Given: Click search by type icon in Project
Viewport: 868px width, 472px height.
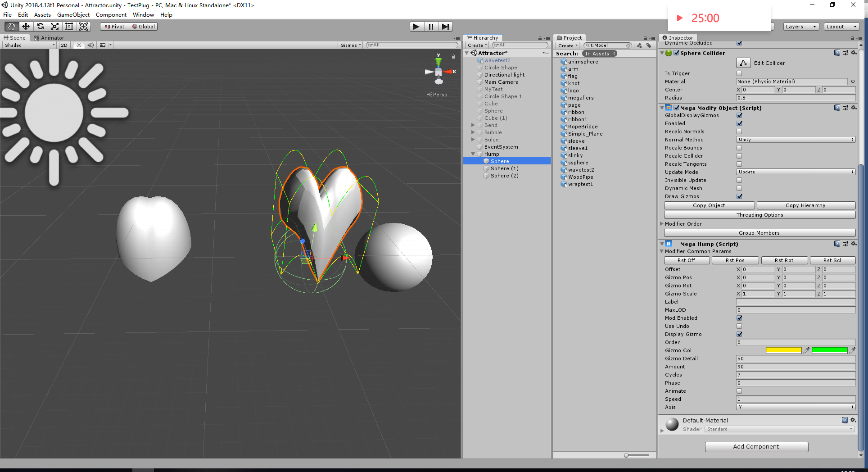Looking at the screenshot, I should point(639,45).
